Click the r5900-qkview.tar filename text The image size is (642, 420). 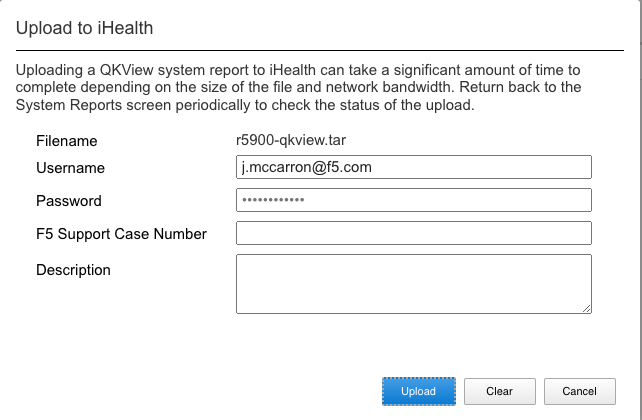point(291,140)
